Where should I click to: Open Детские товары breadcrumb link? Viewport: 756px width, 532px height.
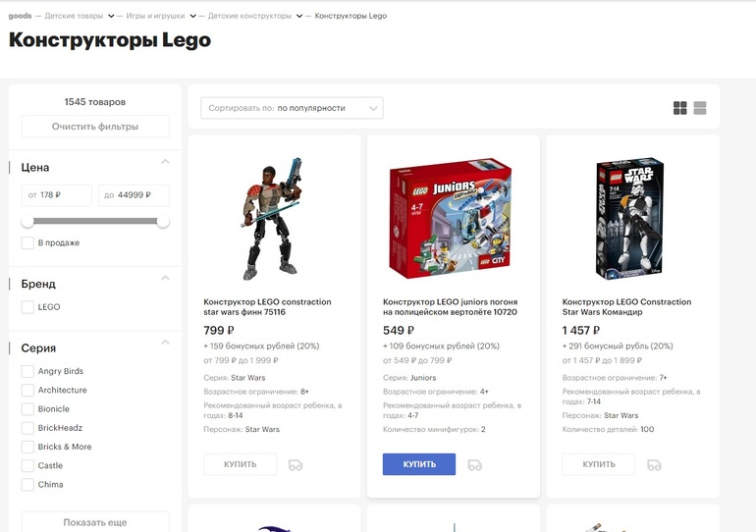74,16
